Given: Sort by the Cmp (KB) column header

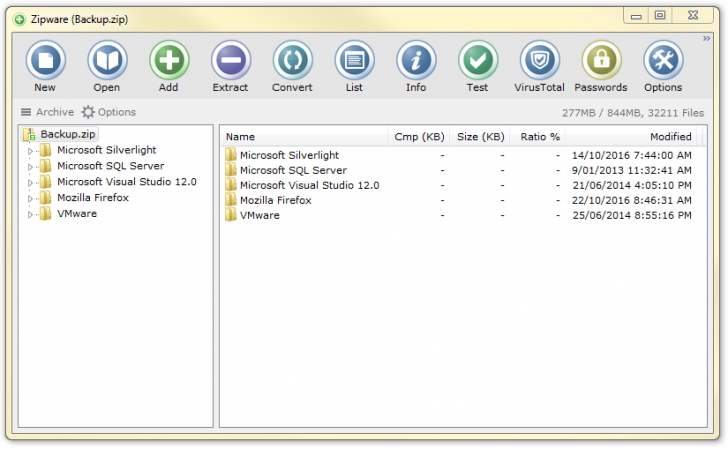Looking at the screenshot, I should click(x=419, y=137).
